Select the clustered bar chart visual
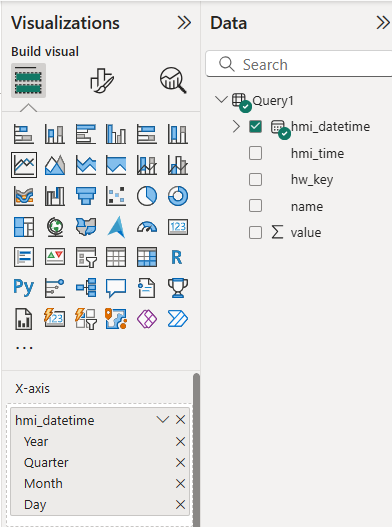The width and height of the screenshot is (392, 527). (x=85, y=134)
